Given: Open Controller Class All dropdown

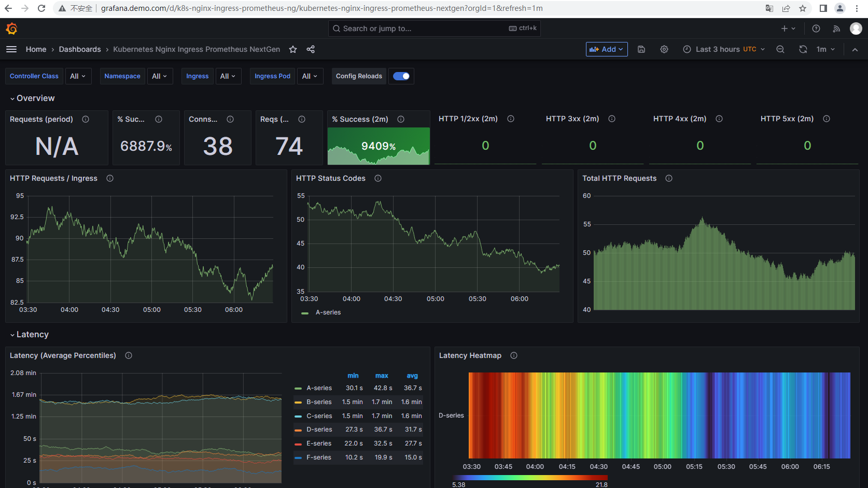Looking at the screenshot, I should coord(78,76).
